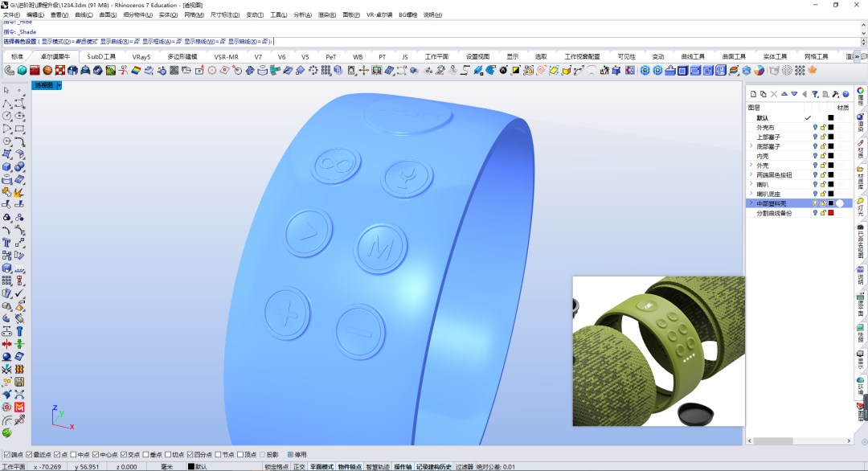
Task: Move layer down with the down triangle icon
Action: (x=794, y=94)
